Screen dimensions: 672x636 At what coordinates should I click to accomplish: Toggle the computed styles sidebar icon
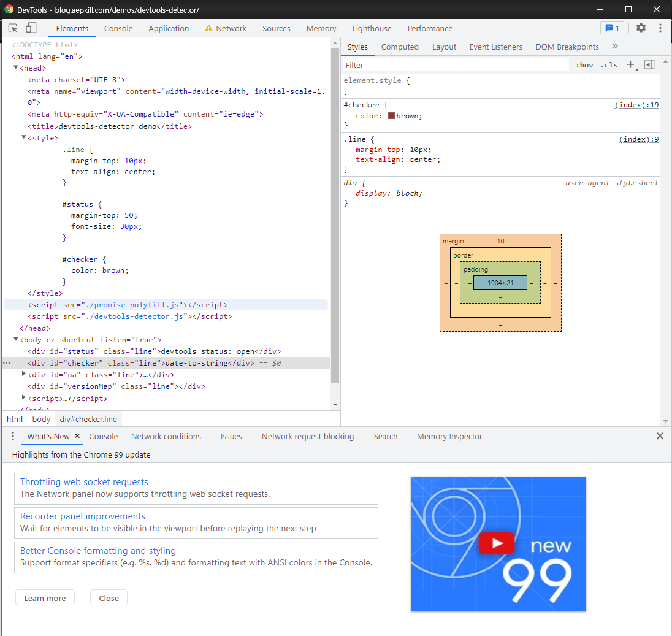649,65
